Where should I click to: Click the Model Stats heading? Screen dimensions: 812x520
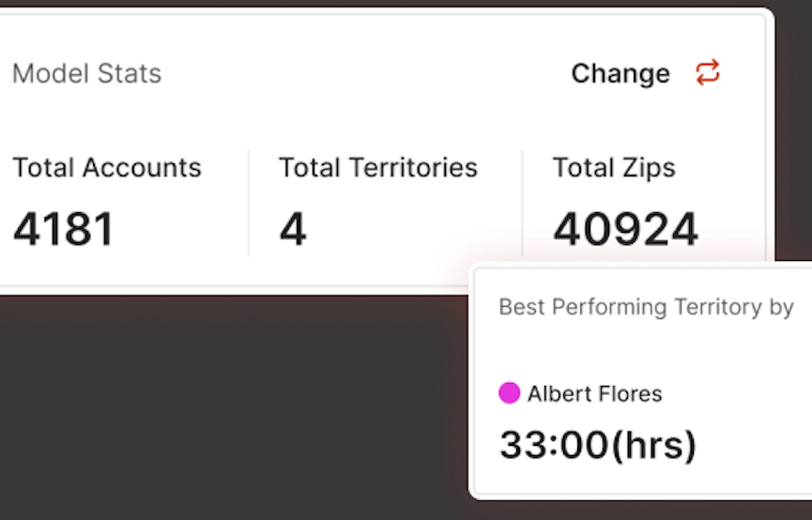[87, 73]
